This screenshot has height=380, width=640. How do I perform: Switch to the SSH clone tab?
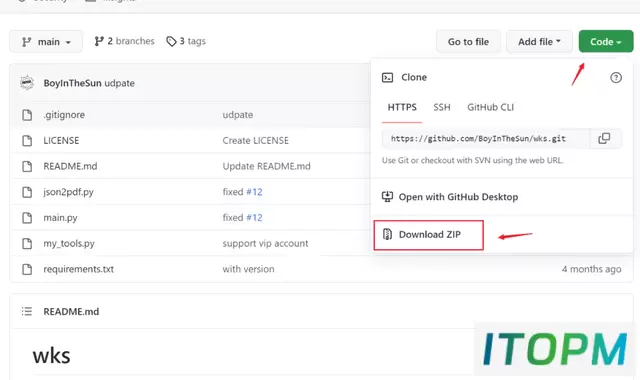click(442, 107)
